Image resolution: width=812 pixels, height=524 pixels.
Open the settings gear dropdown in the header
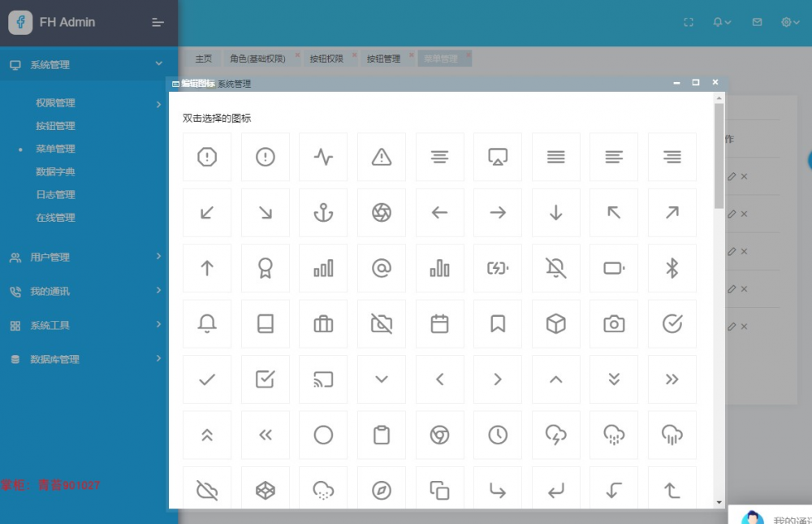tap(784, 22)
